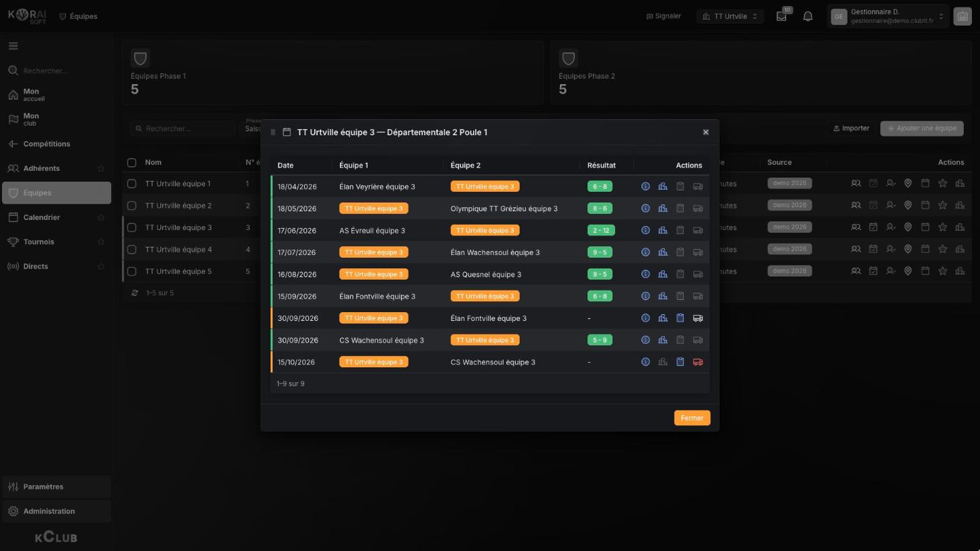Click location pin for TT Urtville équipe 2 row

point(908,206)
